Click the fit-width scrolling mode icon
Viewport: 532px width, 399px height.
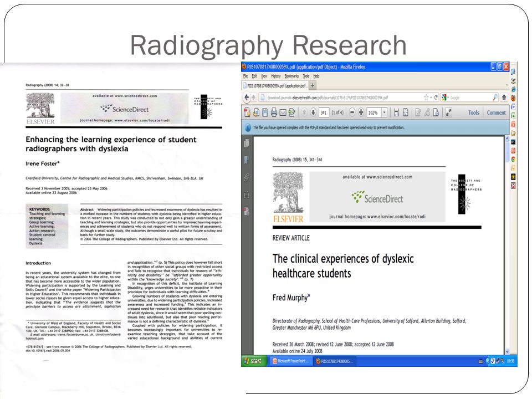click(396, 112)
